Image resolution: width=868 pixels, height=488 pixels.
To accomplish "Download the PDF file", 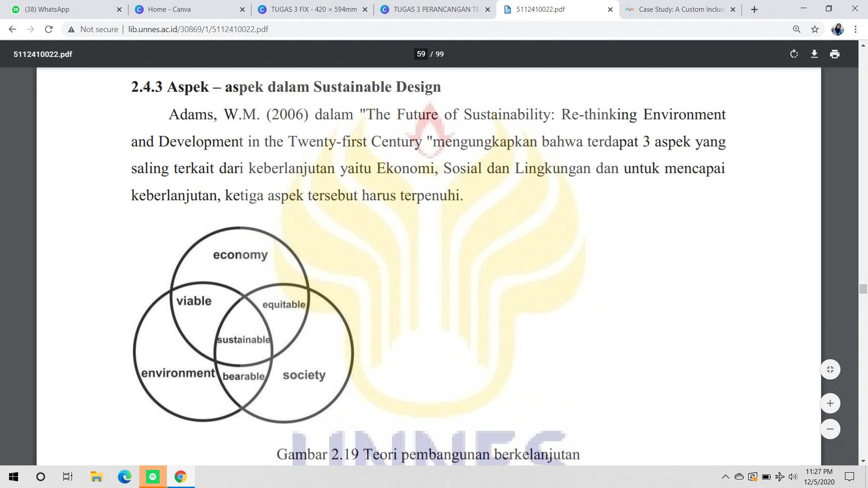I will click(x=814, y=54).
